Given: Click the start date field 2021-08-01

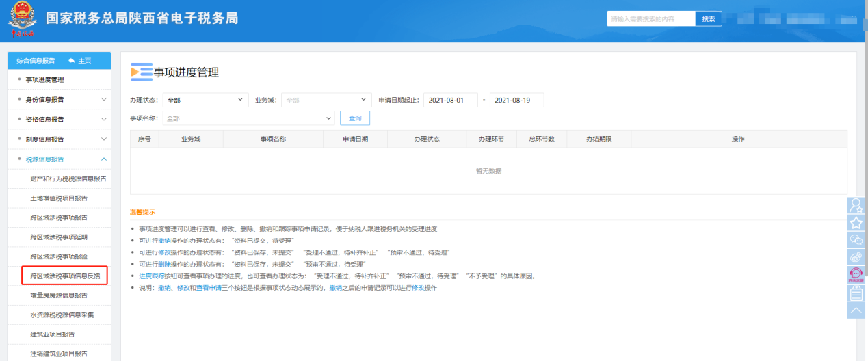Looking at the screenshot, I should (x=450, y=101).
